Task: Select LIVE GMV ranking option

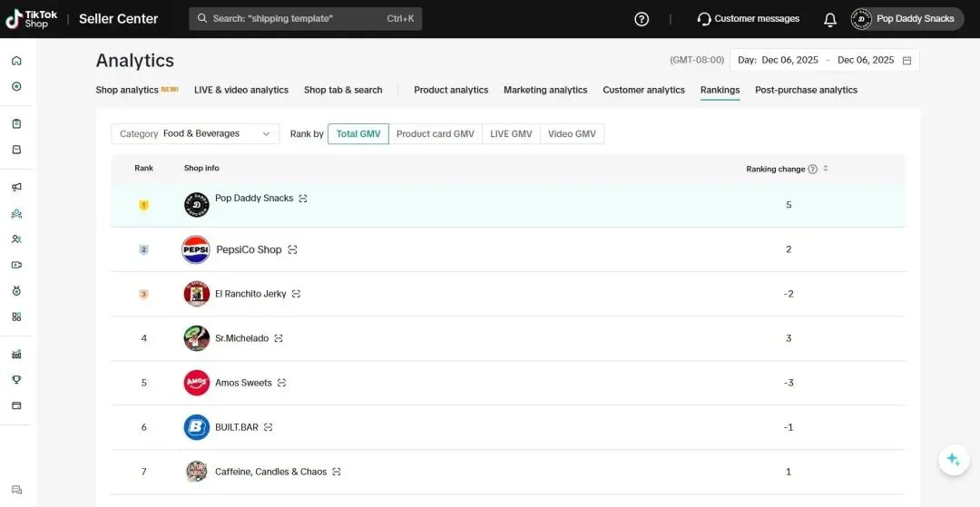Action: [511, 133]
